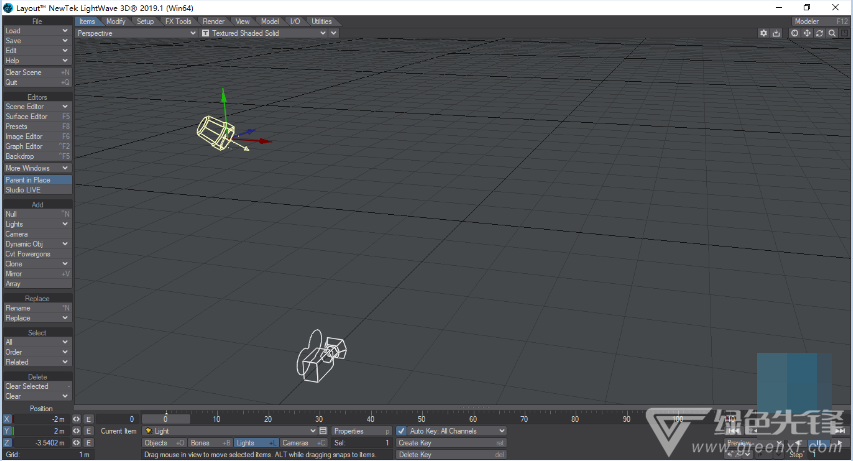This screenshot has height=461, width=853.
Task: Expand the Save menu
Action: point(38,41)
